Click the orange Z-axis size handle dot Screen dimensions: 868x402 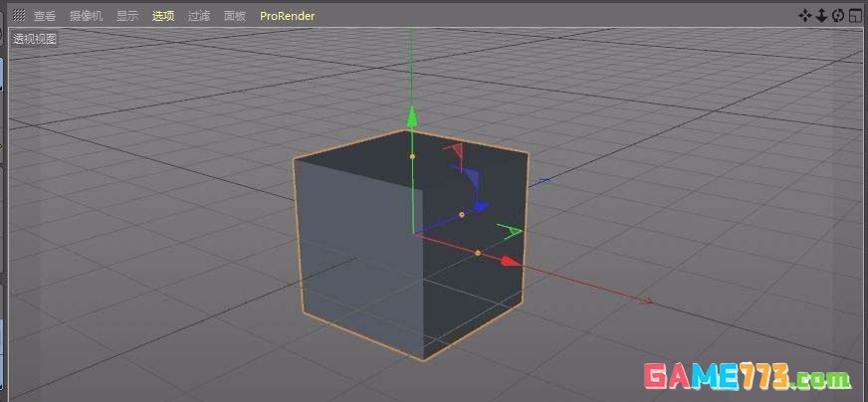[461, 214]
